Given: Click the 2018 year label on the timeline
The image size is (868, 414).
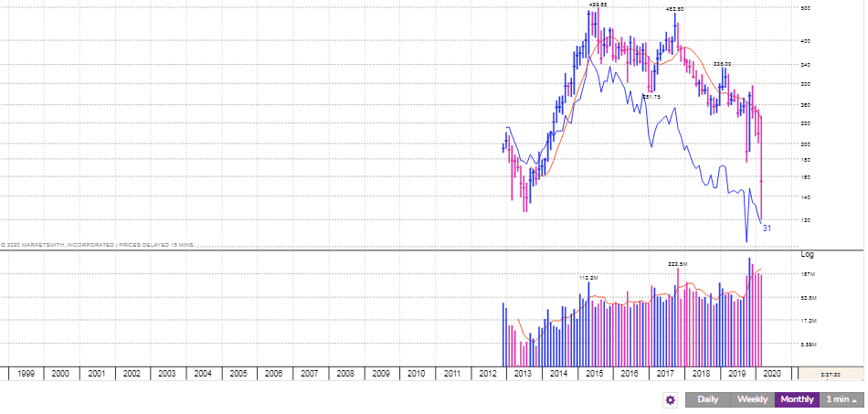Looking at the screenshot, I should [x=702, y=374].
